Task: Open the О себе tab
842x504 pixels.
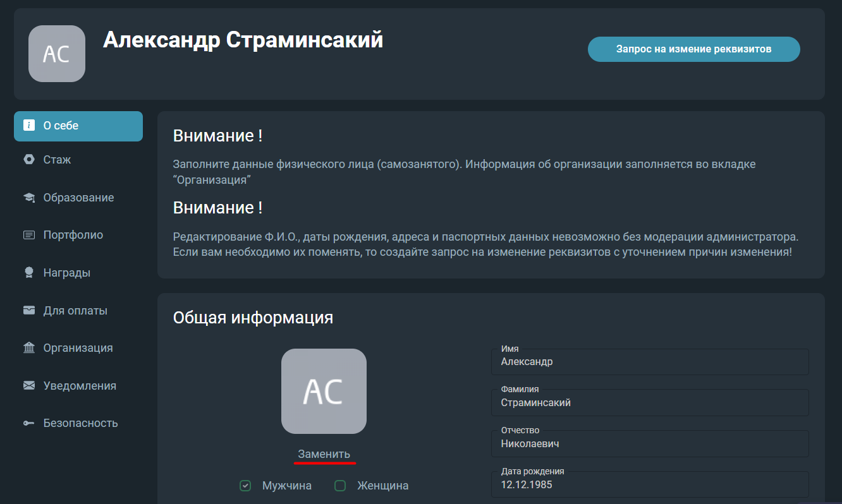Action: 78,126
